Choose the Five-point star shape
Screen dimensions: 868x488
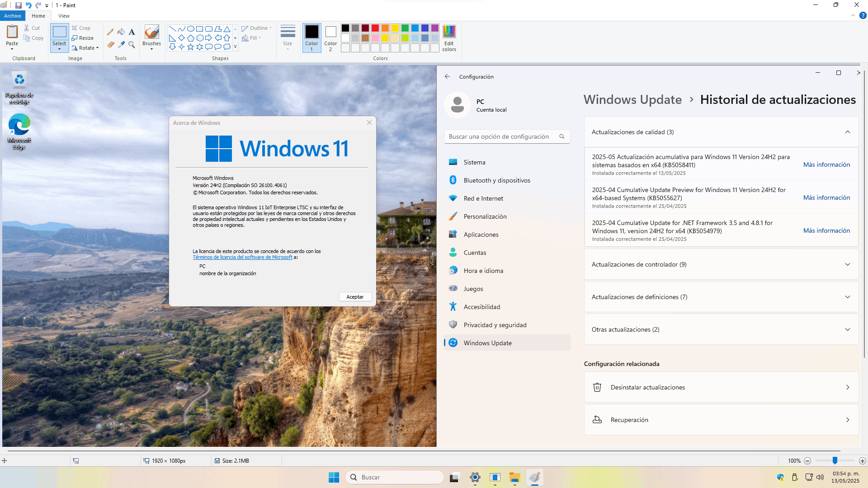point(190,47)
